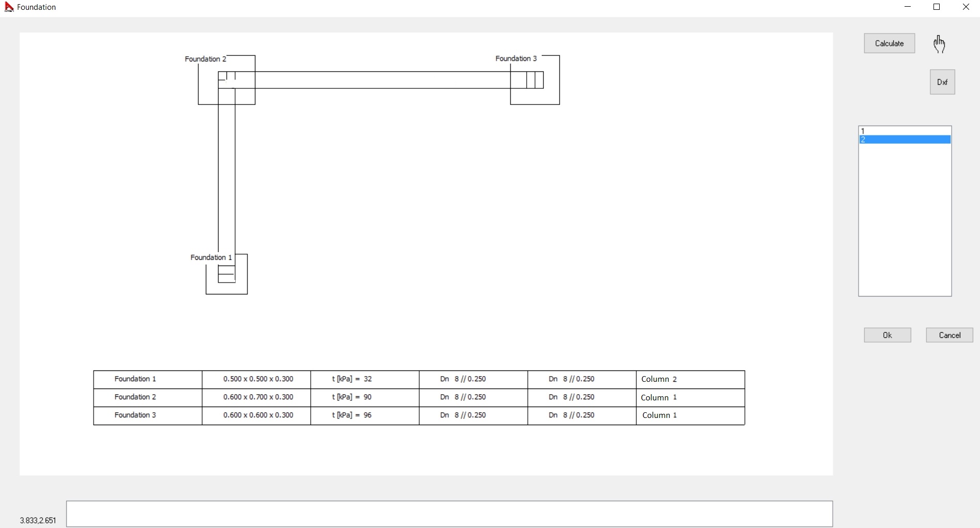
Task: Click the Cancel button
Action: click(949, 335)
